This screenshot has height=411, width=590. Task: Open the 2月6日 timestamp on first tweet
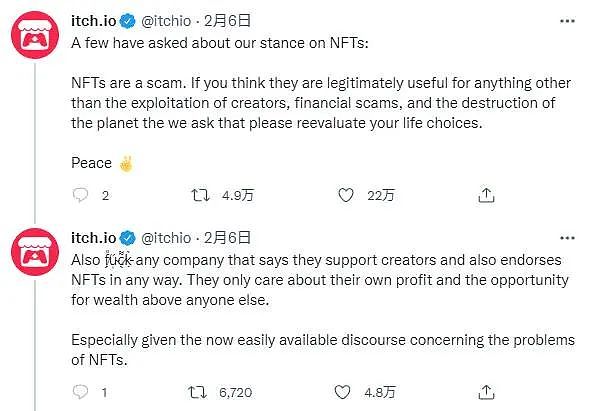coord(227,21)
